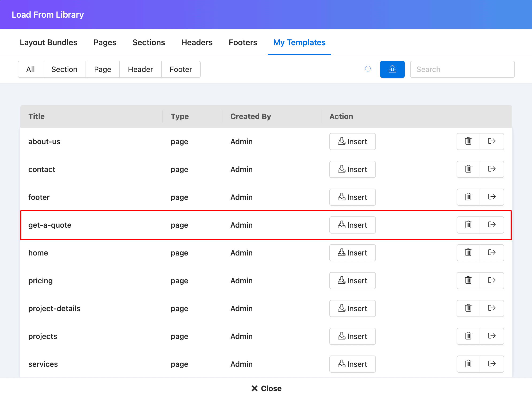Insert the projects template
The height and width of the screenshot is (397, 532).
pyautogui.click(x=352, y=336)
